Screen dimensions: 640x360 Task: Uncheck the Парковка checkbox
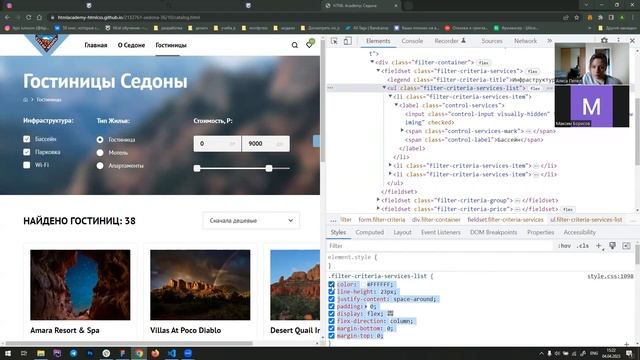click(x=27, y=152)
